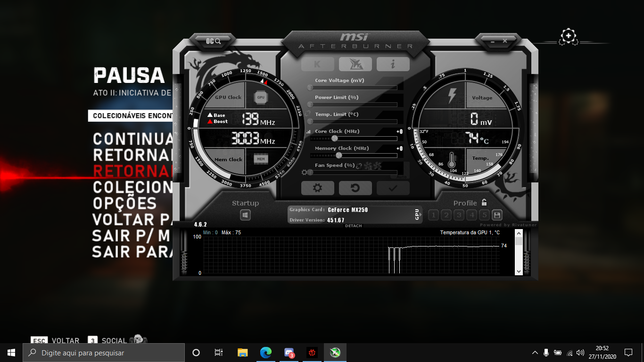Viewport: 644px width, 362px height.
Task: Select profile slot 3
Action: pyautogui.click(x=459, y=215)
